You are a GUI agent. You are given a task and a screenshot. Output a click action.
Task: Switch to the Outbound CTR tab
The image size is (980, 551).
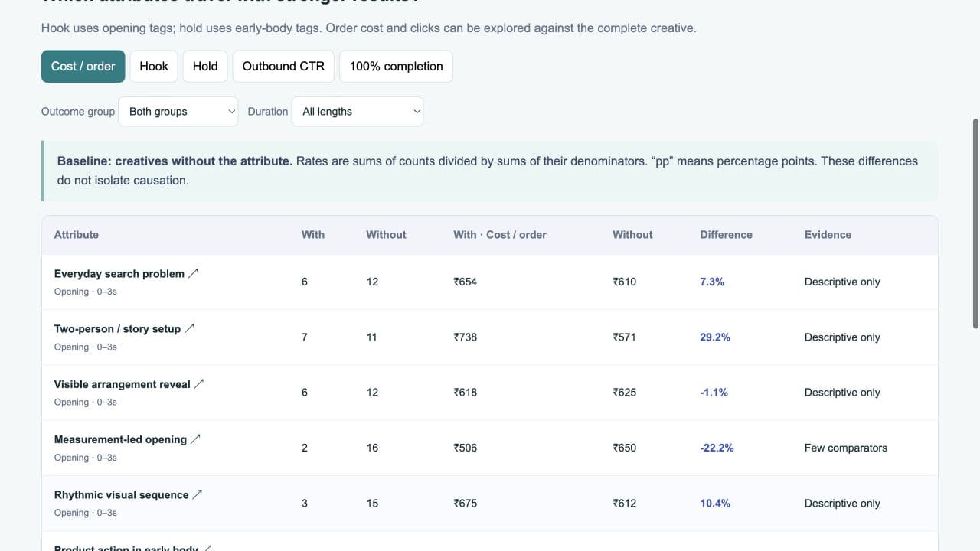point(283,67)
